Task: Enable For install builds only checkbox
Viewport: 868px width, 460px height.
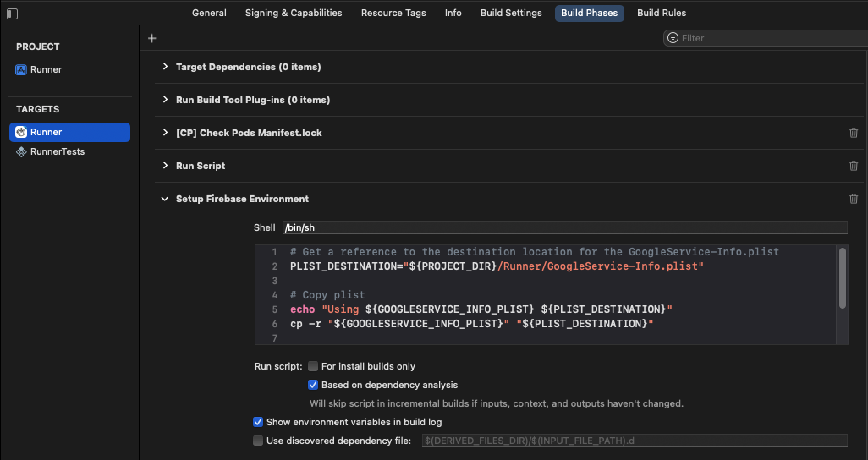Action: [313, 366]
